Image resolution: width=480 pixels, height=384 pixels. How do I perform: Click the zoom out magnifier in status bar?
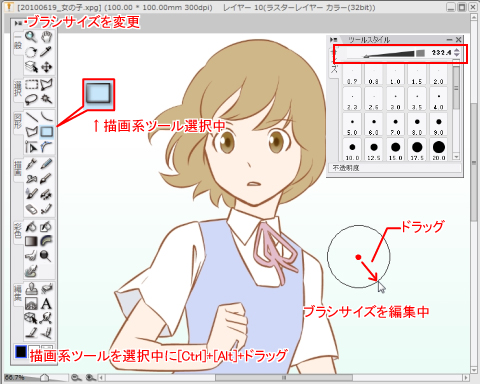tap(76, 378)
